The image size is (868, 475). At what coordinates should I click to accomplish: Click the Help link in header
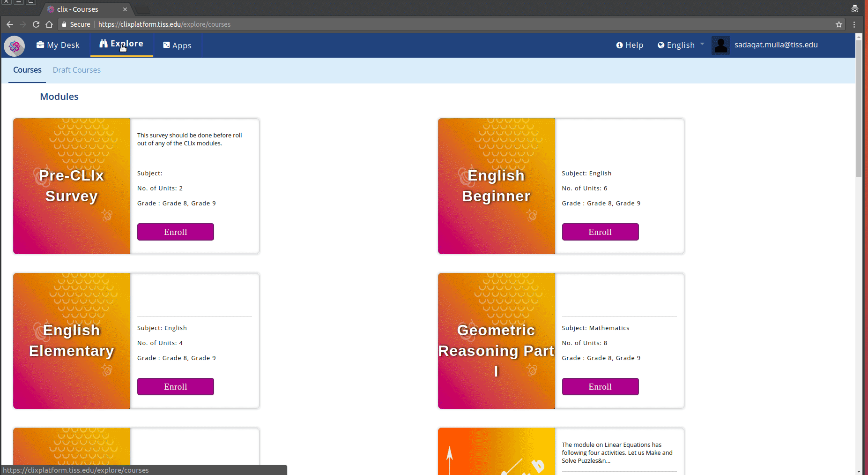[x=630, y=45]
